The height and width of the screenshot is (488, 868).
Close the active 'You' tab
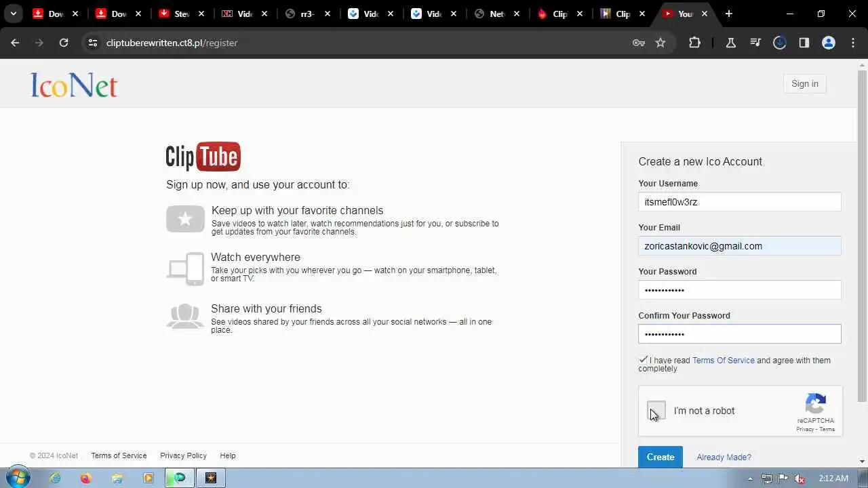tap(705, 14)
